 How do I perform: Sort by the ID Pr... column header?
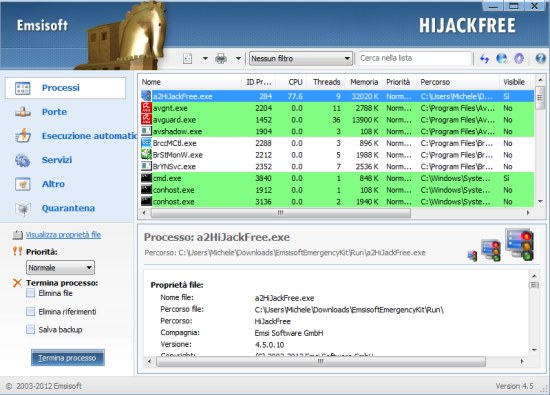(259, 82)
